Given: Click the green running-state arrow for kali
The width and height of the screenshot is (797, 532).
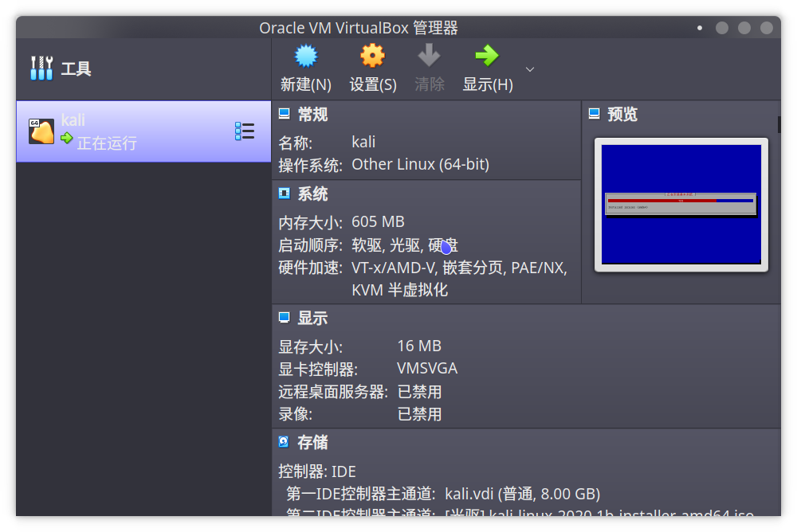Looking at the screenshot, I should click(67, 139).
